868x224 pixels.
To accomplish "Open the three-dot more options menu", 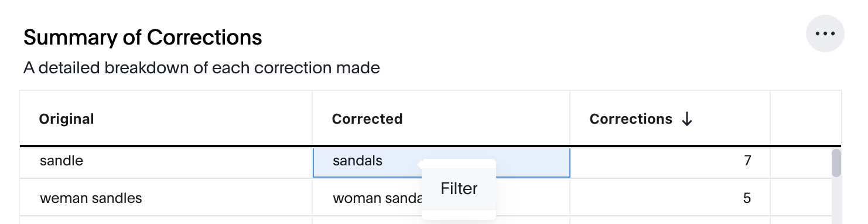I will tap(825, 33).
